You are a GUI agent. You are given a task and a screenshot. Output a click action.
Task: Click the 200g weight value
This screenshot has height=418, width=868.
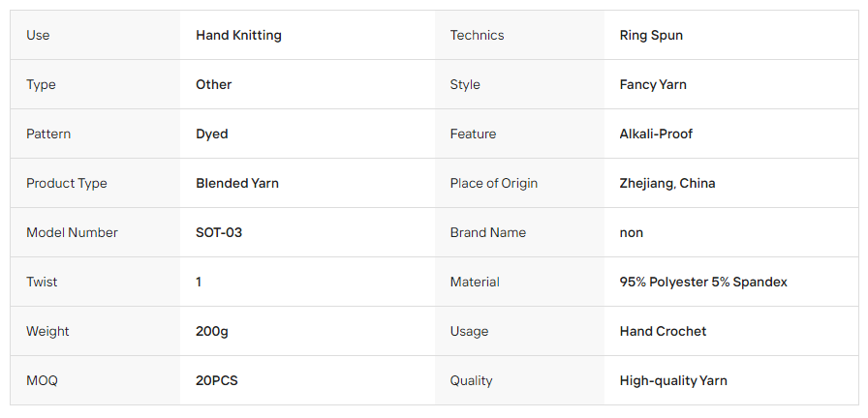211,331
